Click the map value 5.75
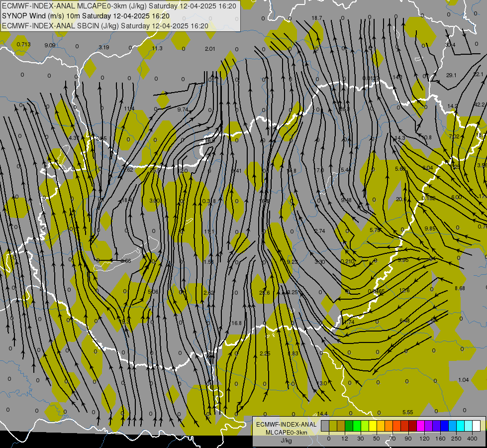 [x=375, y=230]
